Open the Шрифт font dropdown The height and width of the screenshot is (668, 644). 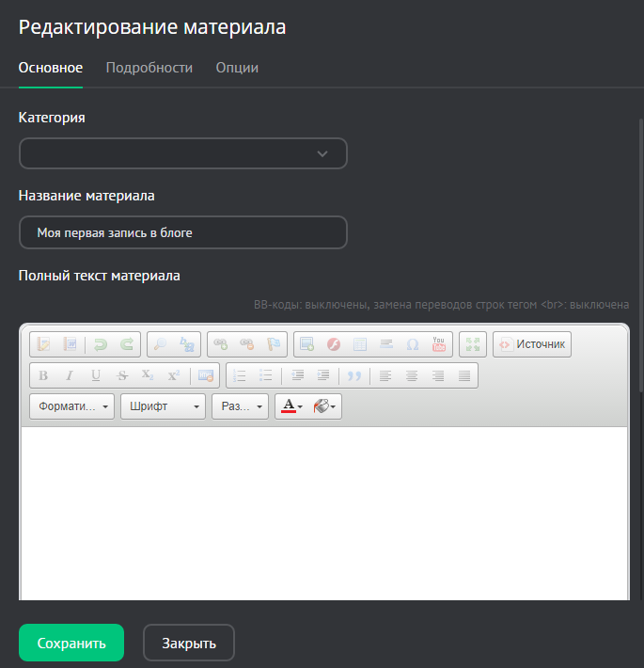tap(163, 406)
